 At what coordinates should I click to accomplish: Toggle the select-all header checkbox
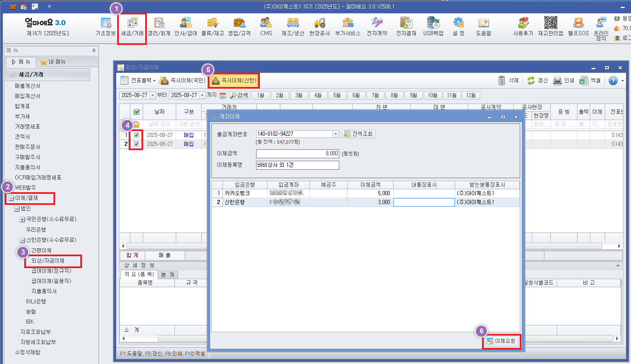point(137,112)
